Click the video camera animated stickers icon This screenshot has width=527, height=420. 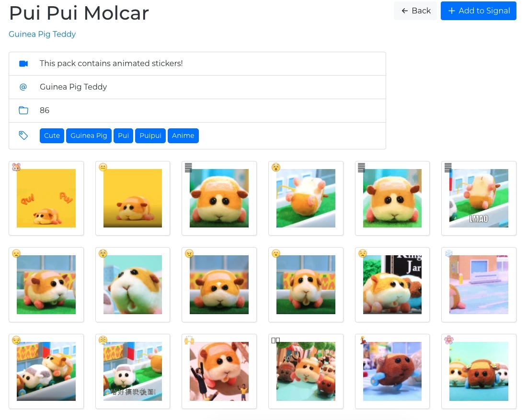23,64
